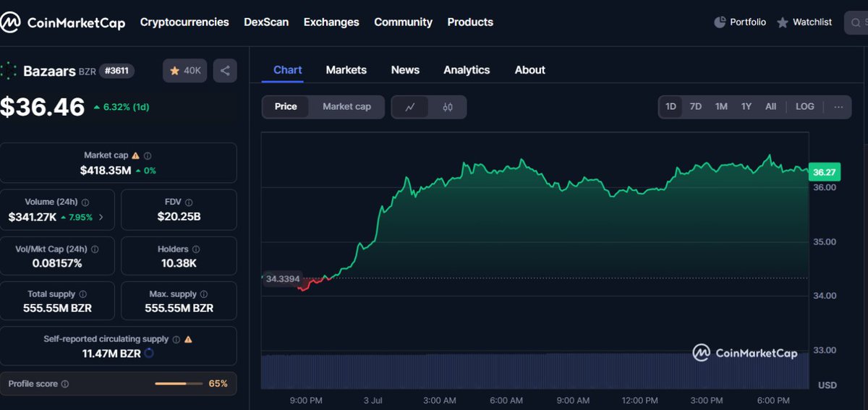Select the Price chart toggle
Screen dimensions: 868x410
coord(286,106)
